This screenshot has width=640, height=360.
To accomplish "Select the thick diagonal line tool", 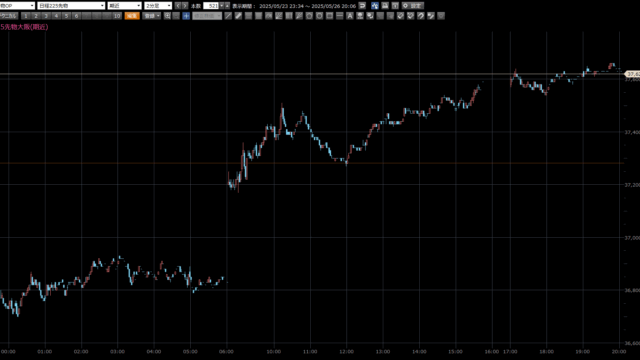I will coord(238,16).
